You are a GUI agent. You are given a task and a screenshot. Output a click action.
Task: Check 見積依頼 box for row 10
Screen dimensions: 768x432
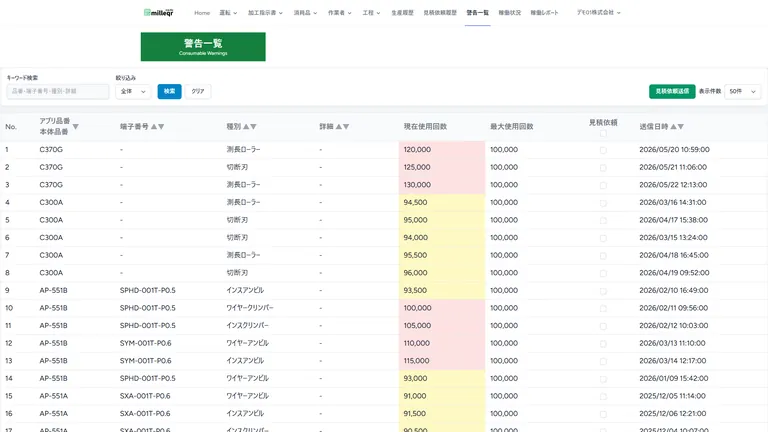point(603,309)
